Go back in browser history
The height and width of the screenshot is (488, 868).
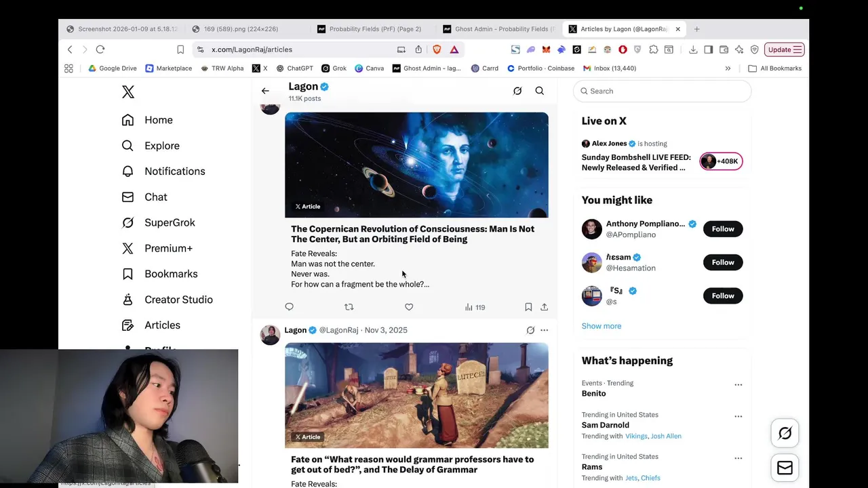(x=70, y=49)
